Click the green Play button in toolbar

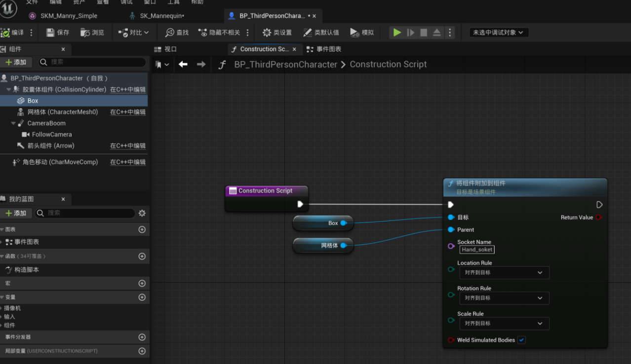[397, 33]
